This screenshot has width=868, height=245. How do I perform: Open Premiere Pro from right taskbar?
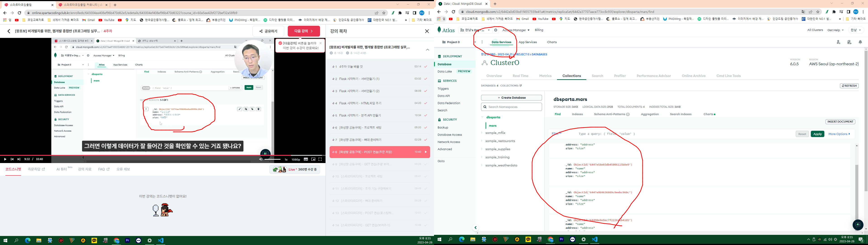tap(561, 240)
